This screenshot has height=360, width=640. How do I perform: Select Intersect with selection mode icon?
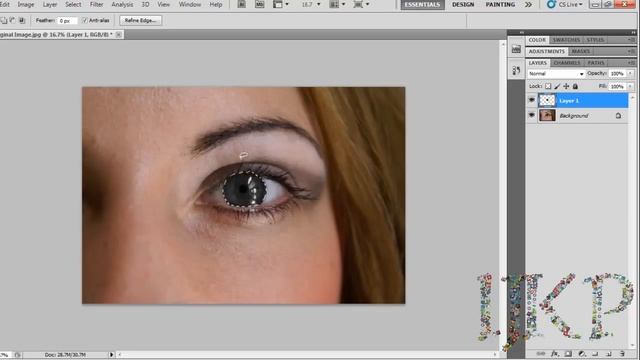pyautogui.click(x=22, y=20)
